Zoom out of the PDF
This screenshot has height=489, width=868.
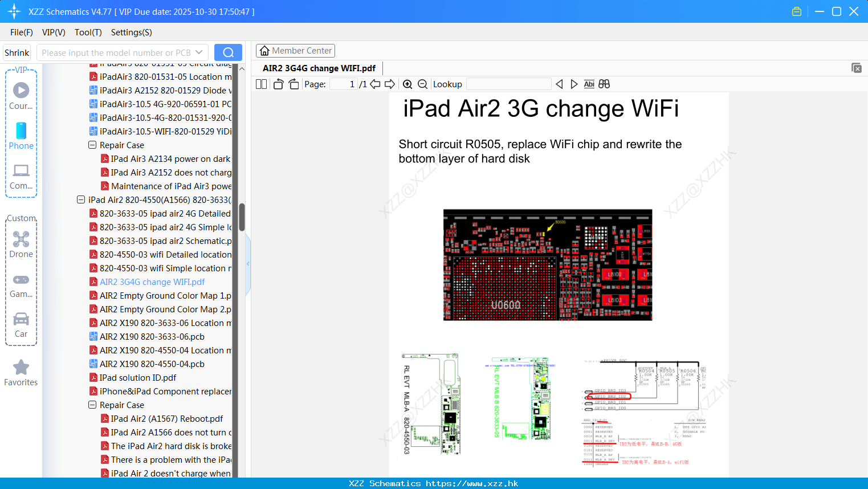click(422, 84)
